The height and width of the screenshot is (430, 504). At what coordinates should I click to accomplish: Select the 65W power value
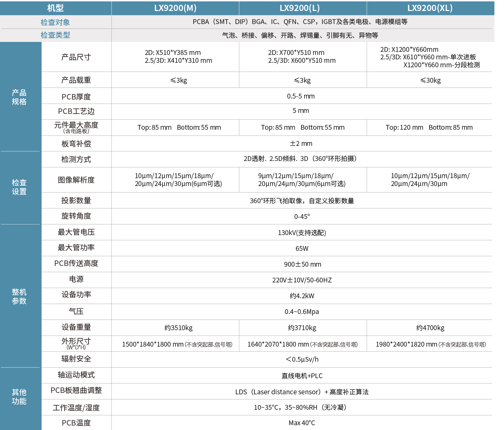302,248
